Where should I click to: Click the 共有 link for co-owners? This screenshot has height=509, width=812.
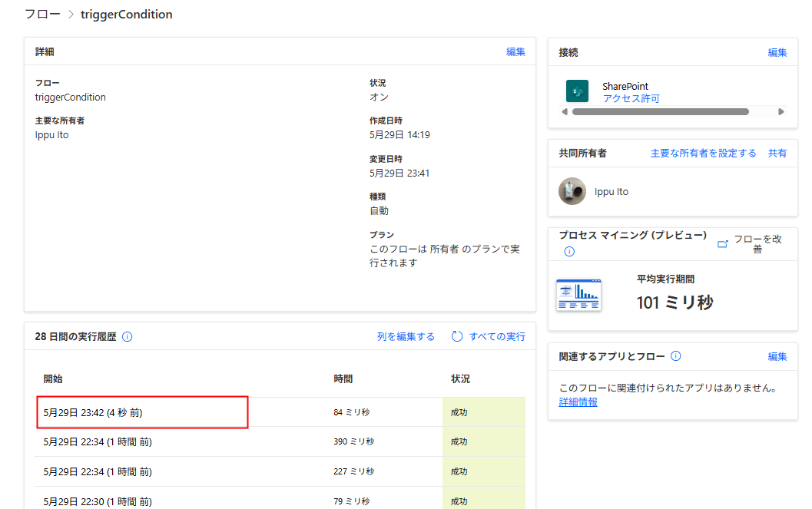coord(777,154)
